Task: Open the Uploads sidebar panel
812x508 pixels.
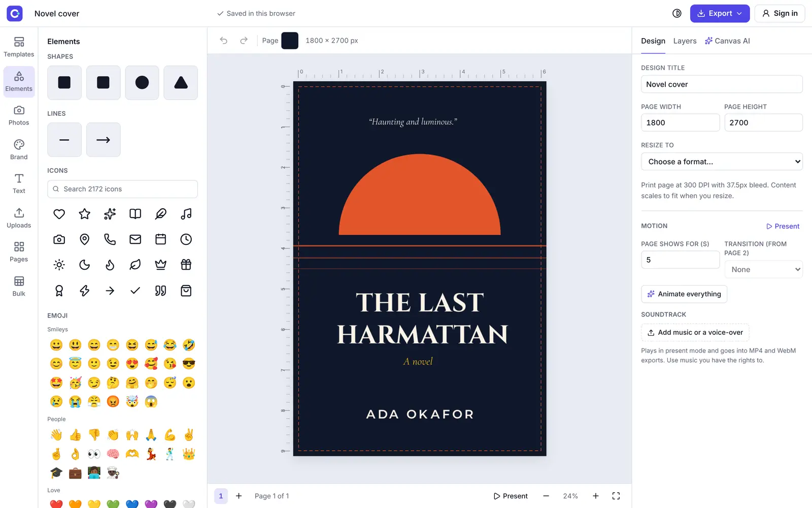Action: [19, 218]
